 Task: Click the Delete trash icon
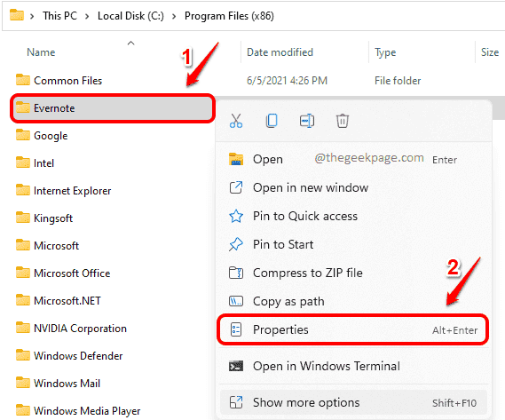point(343,121)
